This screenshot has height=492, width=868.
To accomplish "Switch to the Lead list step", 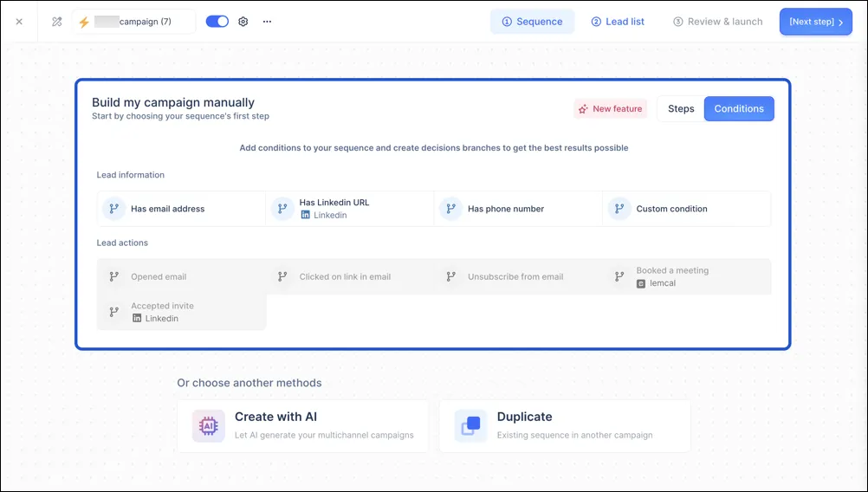I will 618,22.
